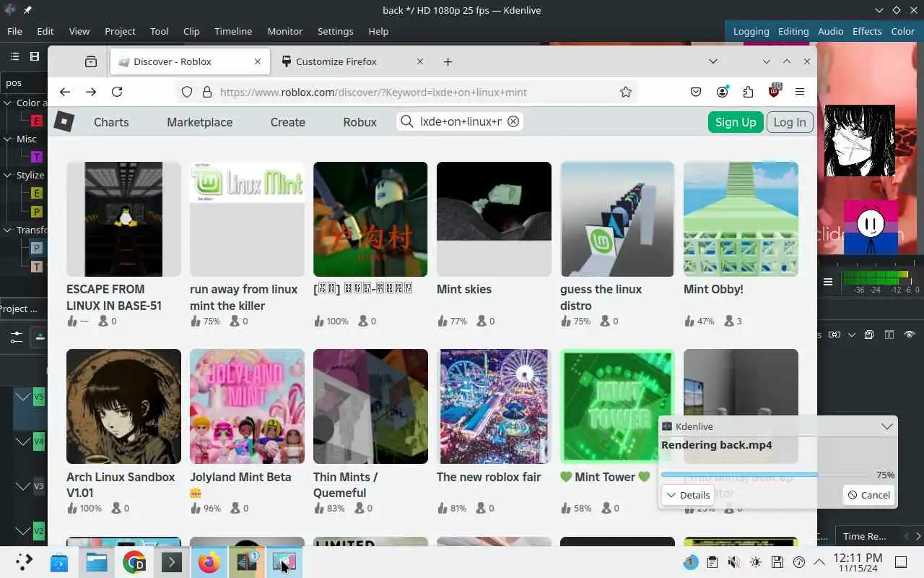Toggle Kdenlive tree view icon in effects panel
924x578 pixels.
(x=14, y=56)
